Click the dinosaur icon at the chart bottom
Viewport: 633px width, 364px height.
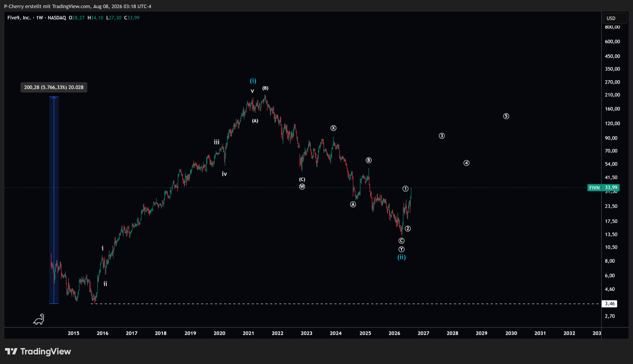39,319
